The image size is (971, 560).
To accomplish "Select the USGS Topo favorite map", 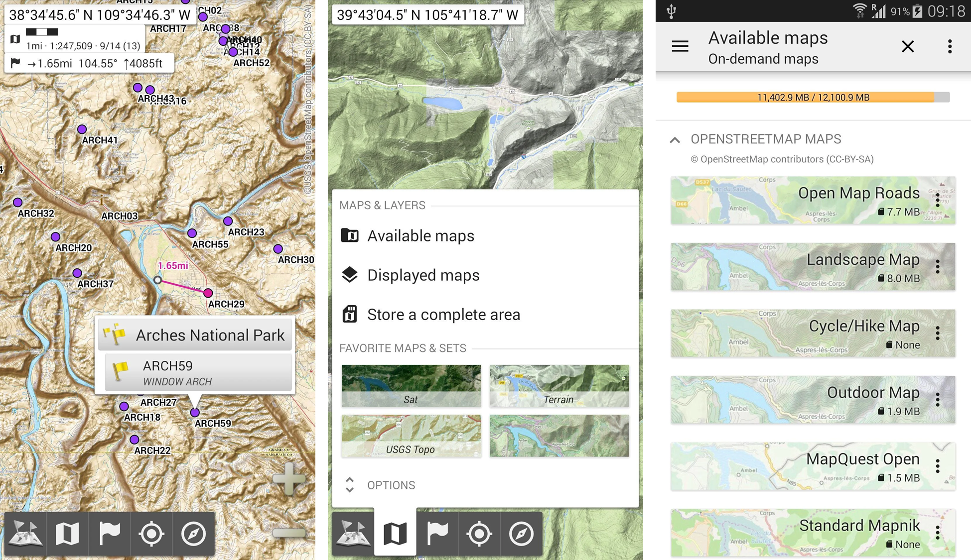I will point(411,436).
